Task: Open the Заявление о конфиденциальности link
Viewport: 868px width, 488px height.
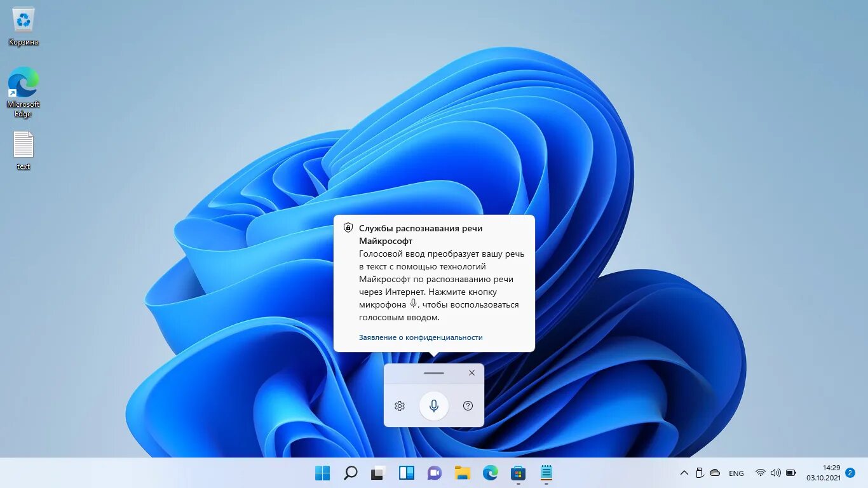Action: click(x=421, y=337)
